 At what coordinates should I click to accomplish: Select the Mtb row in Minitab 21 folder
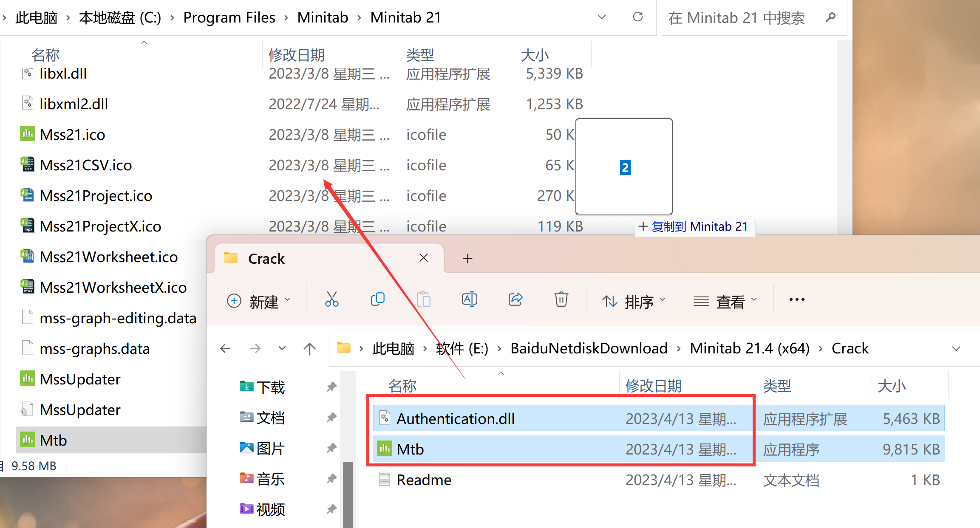[111, 440]
